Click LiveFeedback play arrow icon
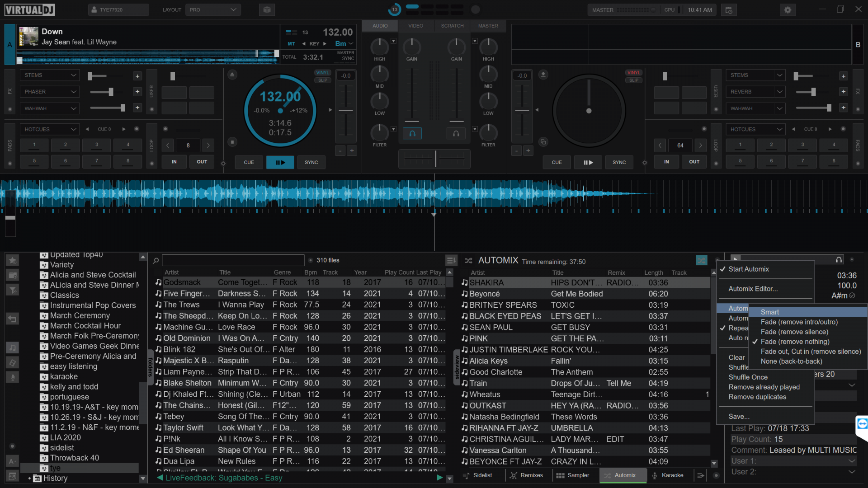This screenshot has width=868, height=488. pyautogui.click(x=439, y=478)
